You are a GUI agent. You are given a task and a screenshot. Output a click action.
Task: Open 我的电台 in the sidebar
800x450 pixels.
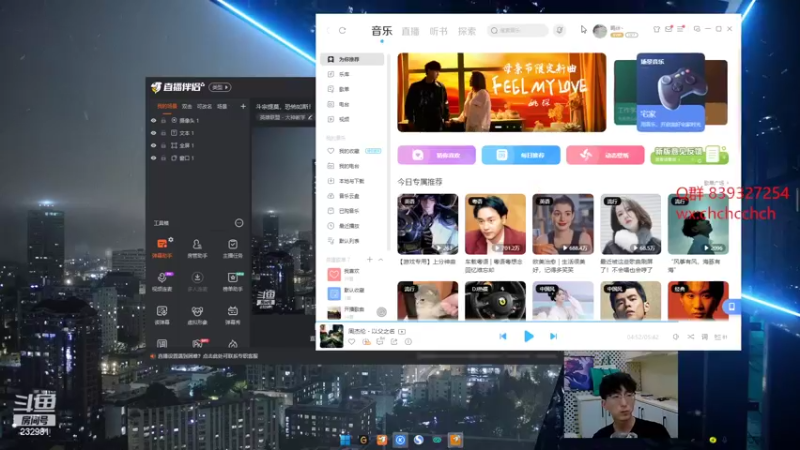[349, 166]
